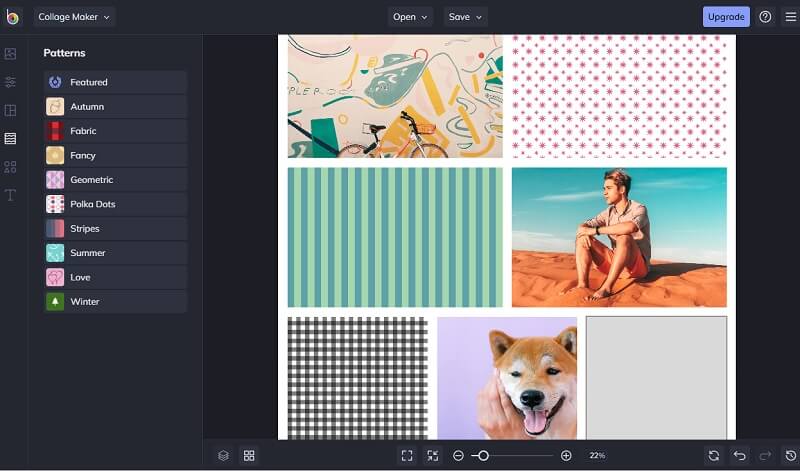Toggle the grid view icon in bottom bar
This screenshot has height=471, width=800.
point(249,455)
